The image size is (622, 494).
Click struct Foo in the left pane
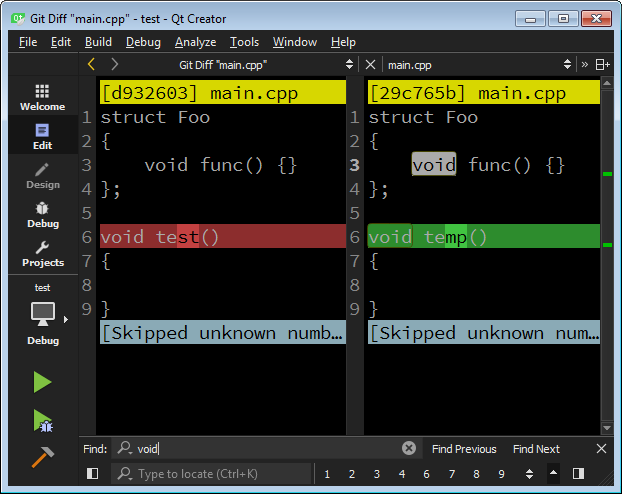point(155,117)
